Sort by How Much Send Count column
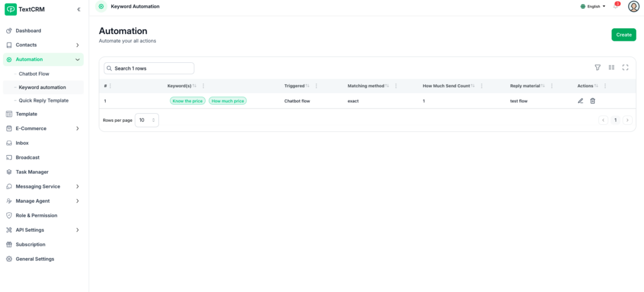The image size is (644, 292). (x=472, y=86)
